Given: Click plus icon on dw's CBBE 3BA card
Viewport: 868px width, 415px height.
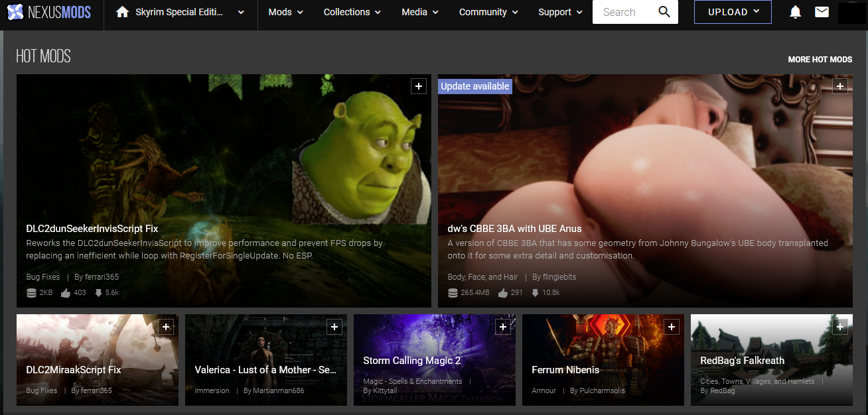Looking at the screenshot, I should [x=839, y=86].
